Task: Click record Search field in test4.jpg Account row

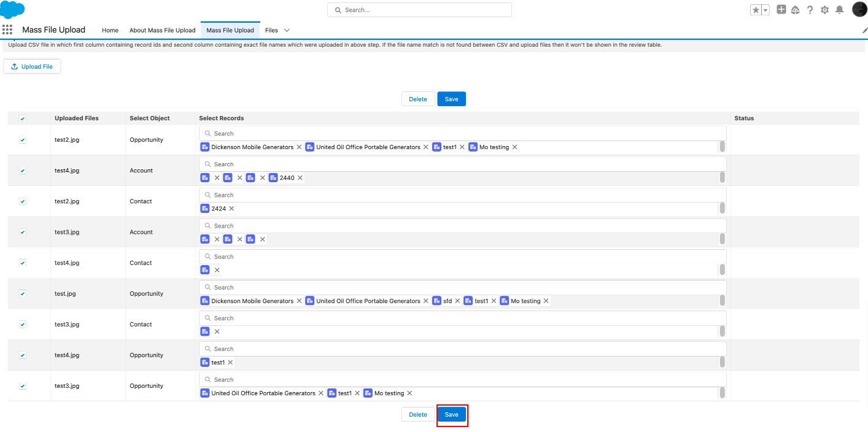Action: [x=463, y=164]
